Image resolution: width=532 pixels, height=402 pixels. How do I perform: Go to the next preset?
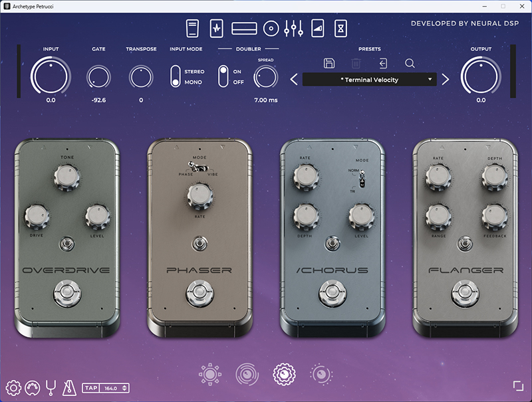[x=446, y=80]
